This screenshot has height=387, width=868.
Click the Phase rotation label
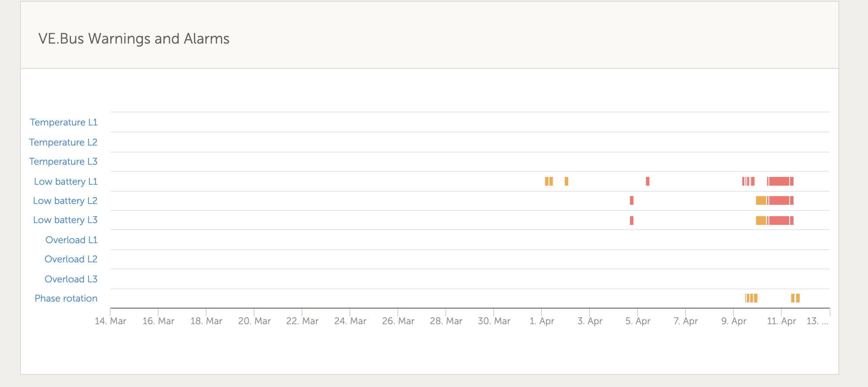point(66,299)
